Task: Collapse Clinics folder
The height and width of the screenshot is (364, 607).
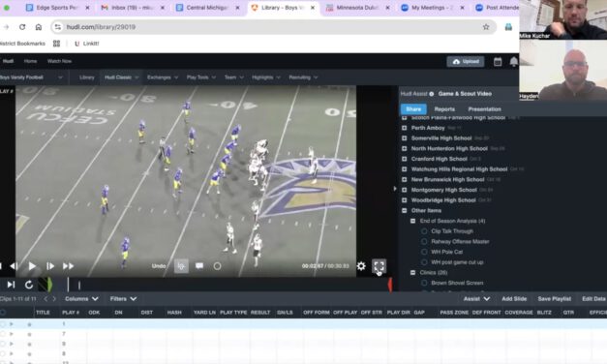Action: [412, 273]
